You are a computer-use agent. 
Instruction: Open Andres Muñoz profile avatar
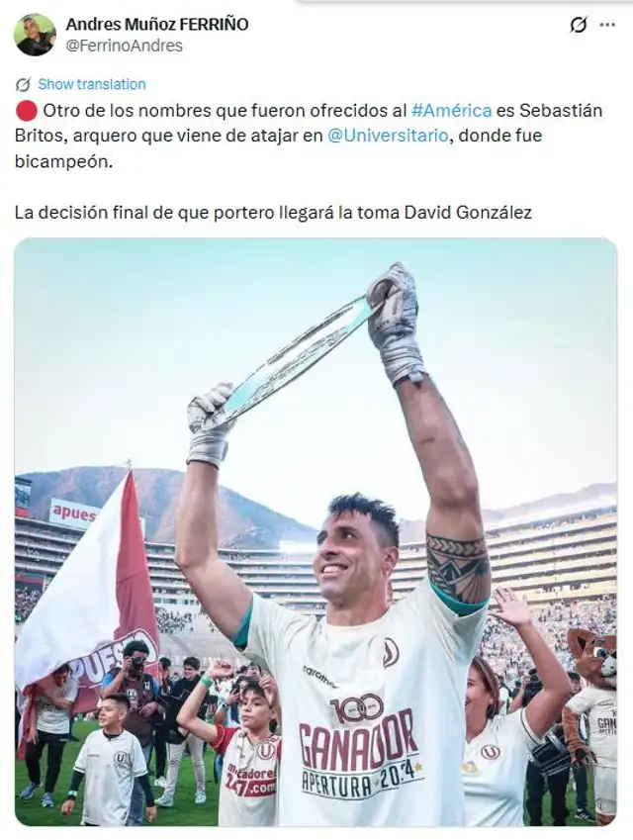[35, 35]
